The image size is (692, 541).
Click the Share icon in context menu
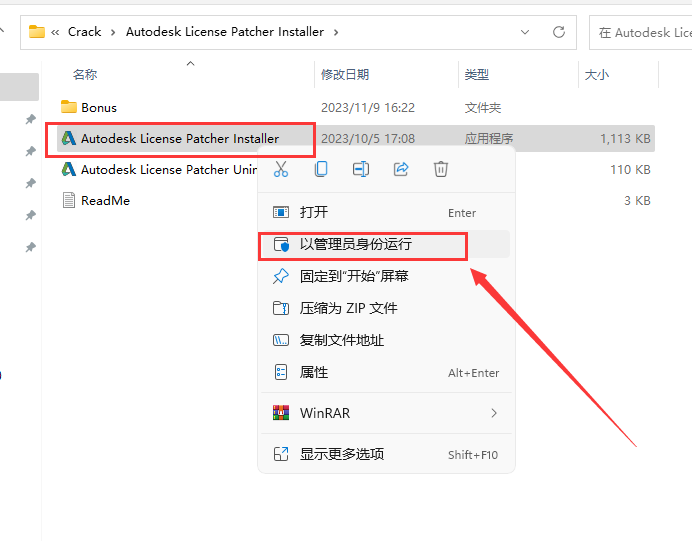pyautogui.click(x=401, y=169)
